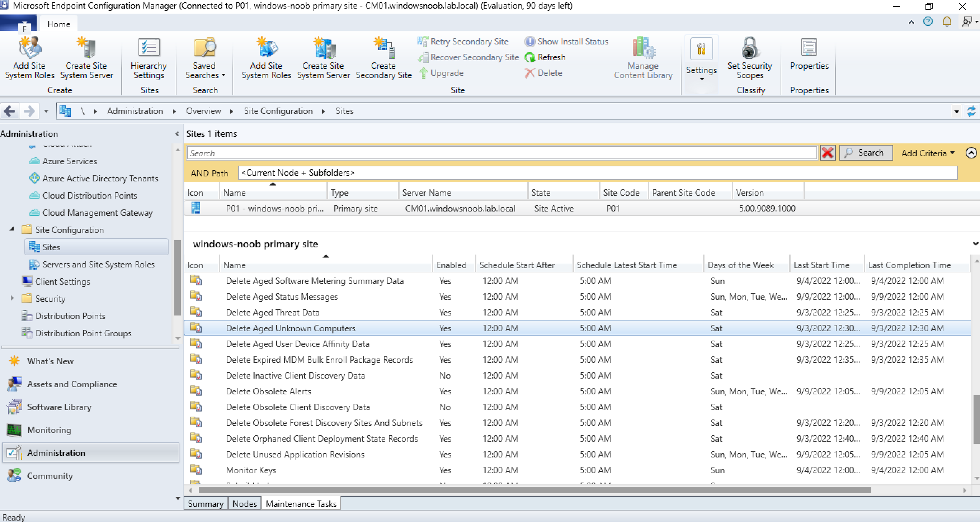This screenshot has height=522, width=980.
Task: Collapse the Administration navigation pane
Action: pyautogui.click(x=177, y=134)
